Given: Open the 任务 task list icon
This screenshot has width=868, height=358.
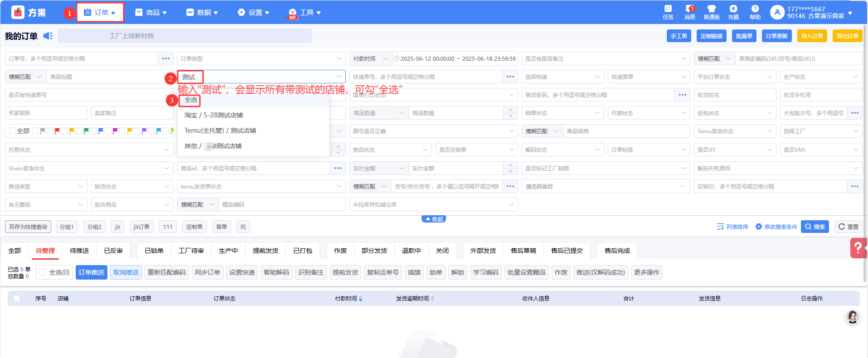Looking at the screenshot, I should tap(668, 9).
